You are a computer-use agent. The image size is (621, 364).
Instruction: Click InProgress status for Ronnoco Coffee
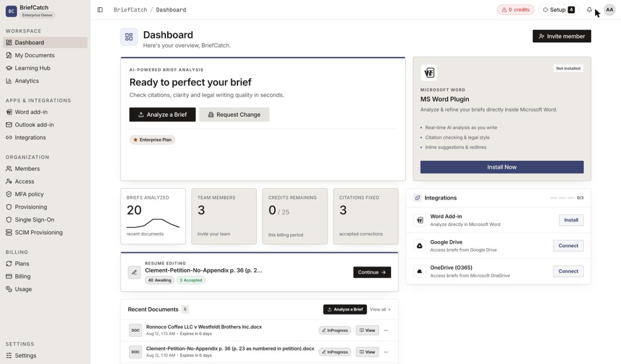click(x=335, y=331)
